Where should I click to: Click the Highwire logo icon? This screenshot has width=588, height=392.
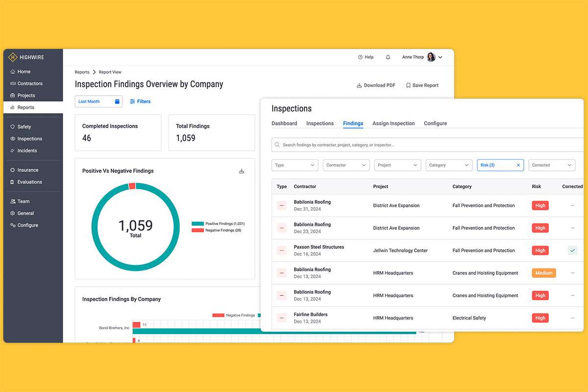(x=13, y=57)
